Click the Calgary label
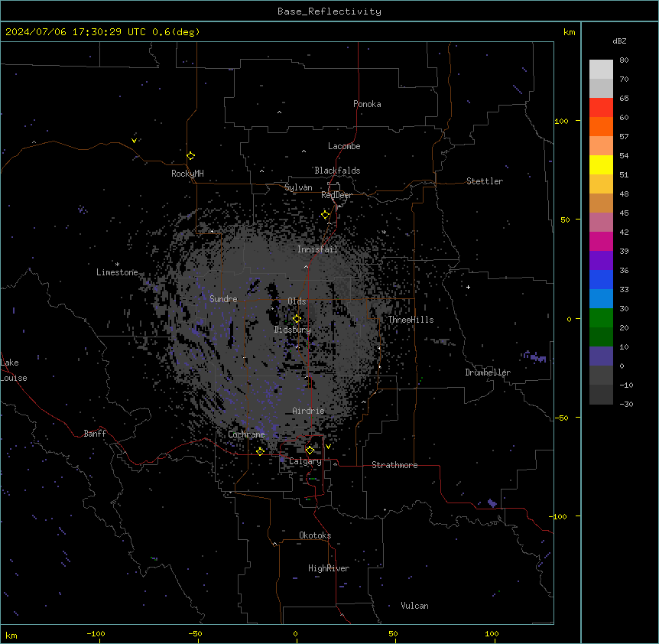Screen dimensions: 659x644 (305, 461)
